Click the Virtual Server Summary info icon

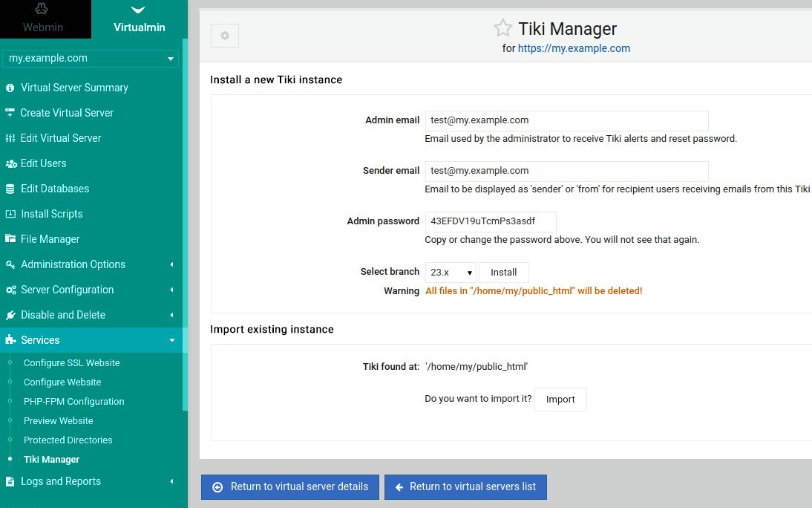click(10, 88)
